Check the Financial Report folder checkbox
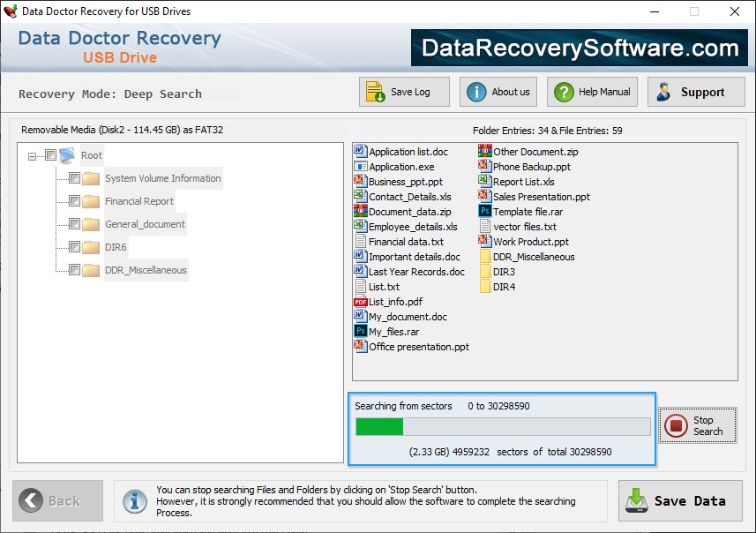 76,200
